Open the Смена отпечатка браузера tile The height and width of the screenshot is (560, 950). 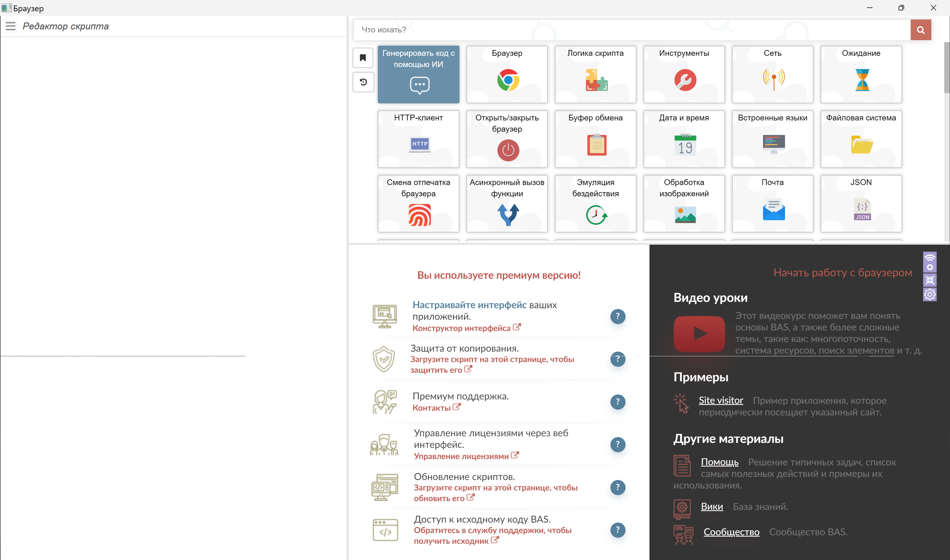(x=418, y=203)
